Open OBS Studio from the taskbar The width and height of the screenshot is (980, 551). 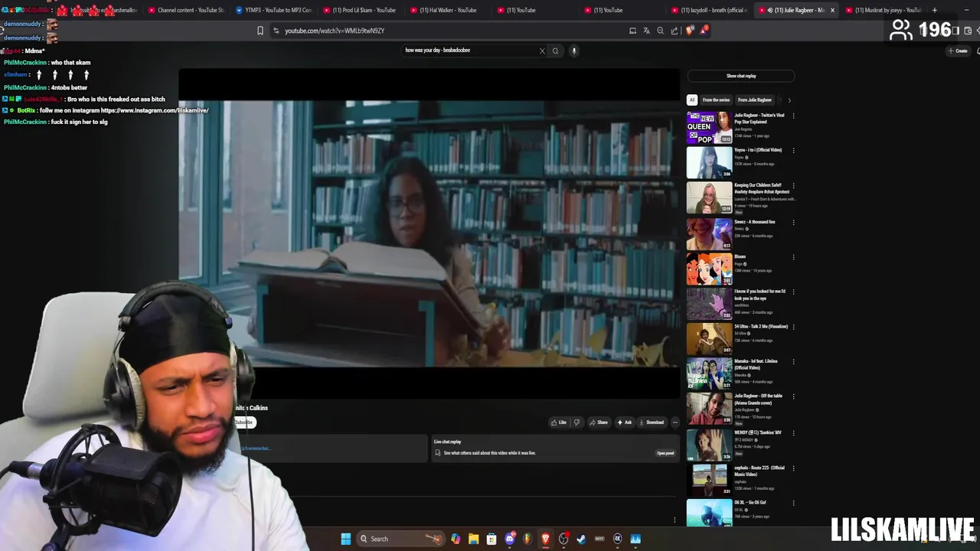[x=563, y=539]
